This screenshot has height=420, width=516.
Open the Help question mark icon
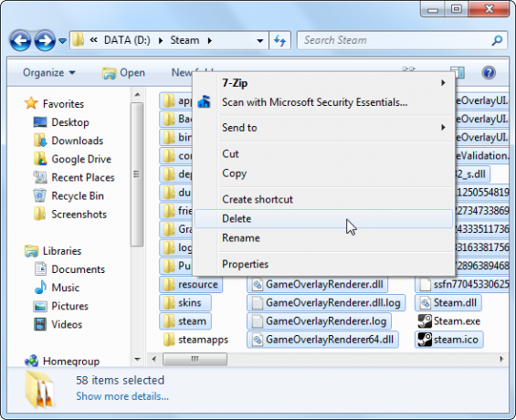489,72
